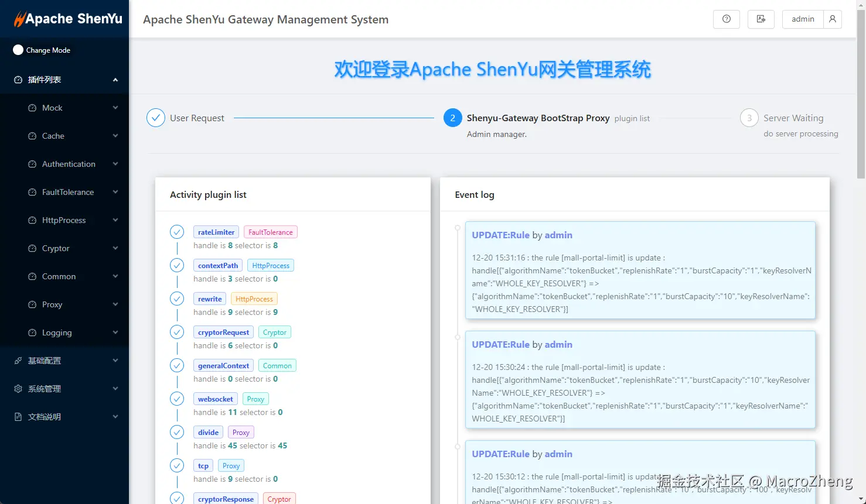The width and height of the screenshot is (866, 504).
Task: Click the check circle beside websocket
Action: point(177,399)
